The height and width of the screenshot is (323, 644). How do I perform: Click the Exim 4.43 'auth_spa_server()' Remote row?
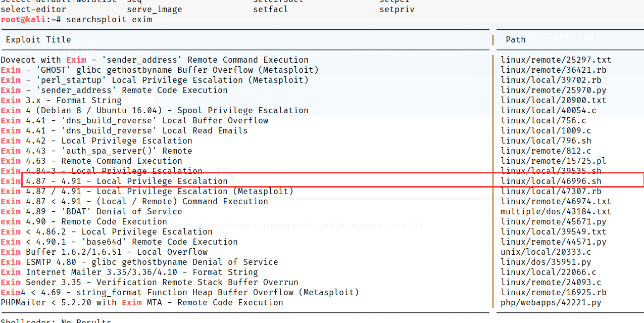pyautogui.click(x=96, y=151)
